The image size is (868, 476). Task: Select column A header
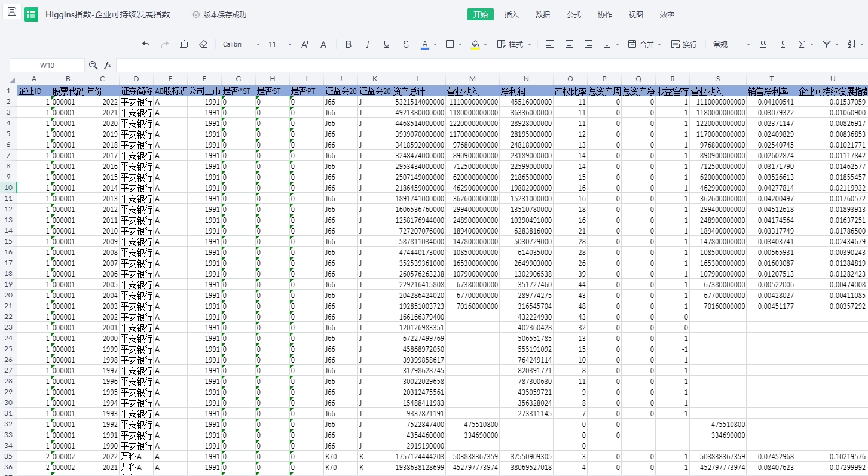pos(34,79)
